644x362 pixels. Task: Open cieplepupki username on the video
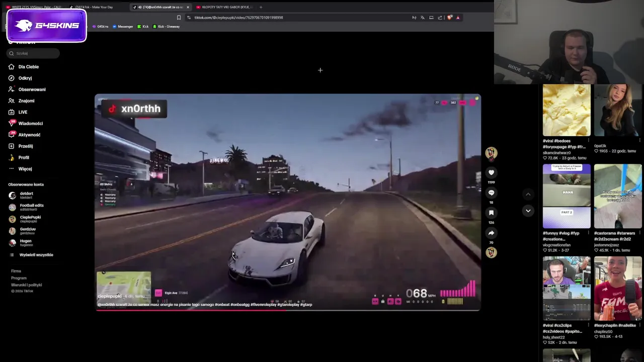click(110, 297)
